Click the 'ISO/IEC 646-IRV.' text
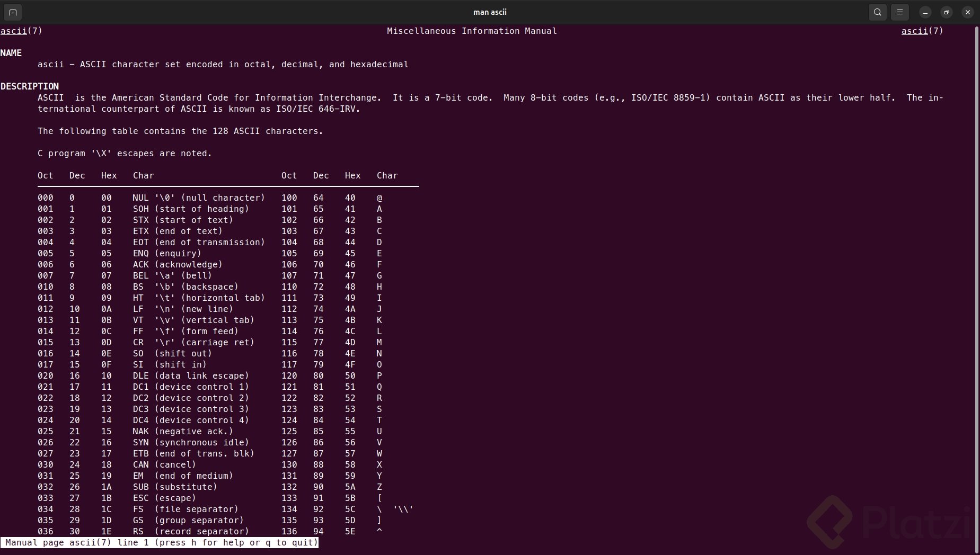Image resolution: width=980 pixels, height=555 pixels. 318,109
